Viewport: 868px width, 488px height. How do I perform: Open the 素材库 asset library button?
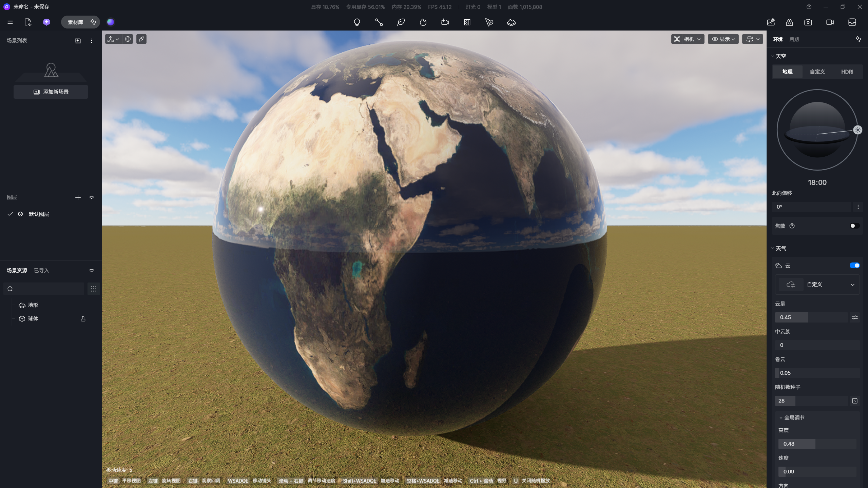pyautogui.click(x=76, y=22)
